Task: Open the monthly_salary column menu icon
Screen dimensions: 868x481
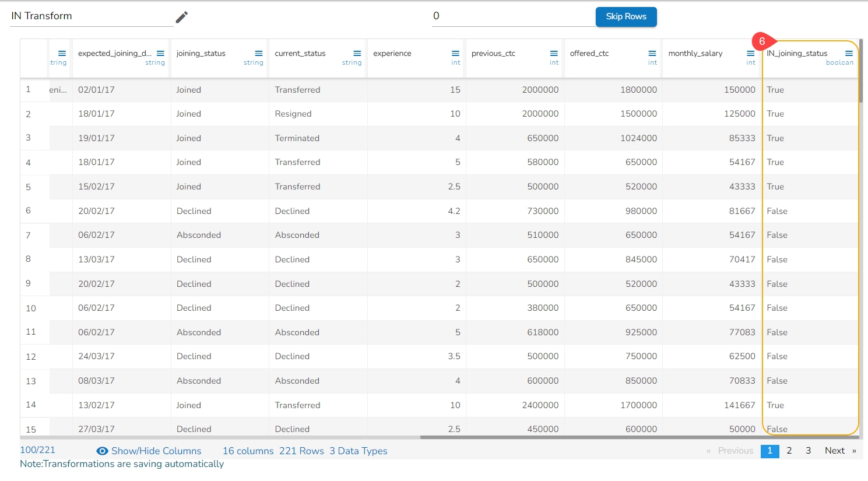Action: click(751, 54)
